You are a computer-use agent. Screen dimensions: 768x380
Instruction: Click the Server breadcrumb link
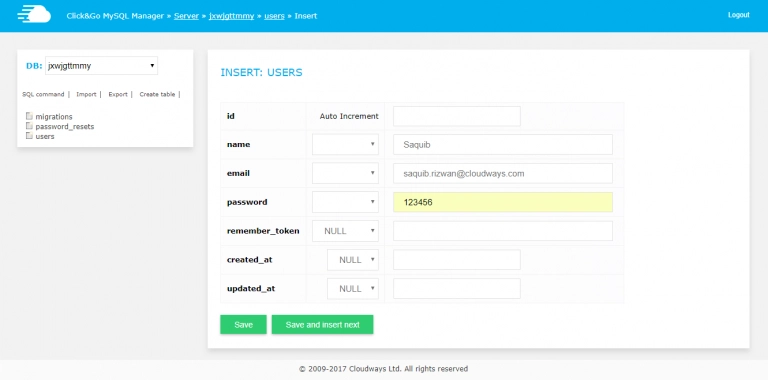[186, 16]
